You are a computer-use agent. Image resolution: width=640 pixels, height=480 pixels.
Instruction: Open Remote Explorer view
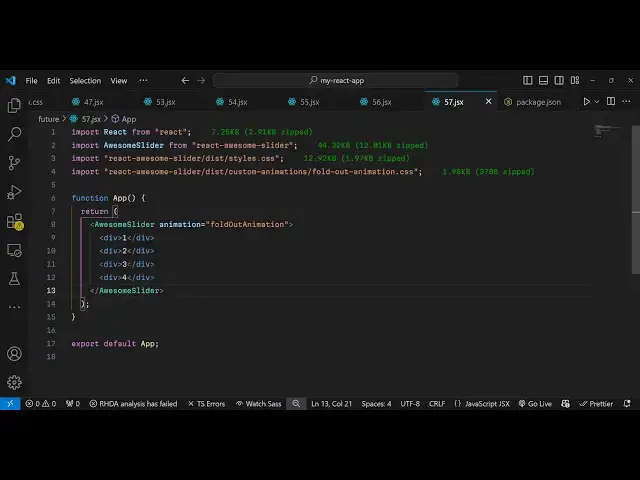coord(14,250)
